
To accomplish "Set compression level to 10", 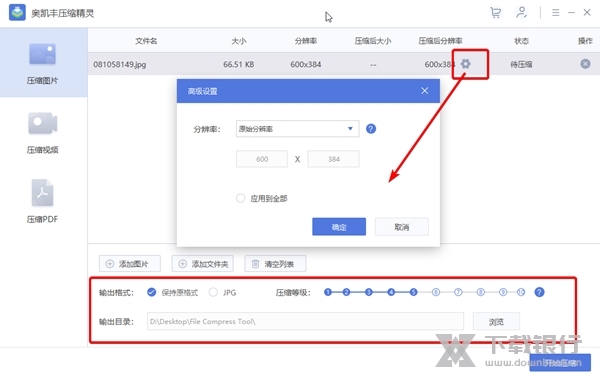I will pos(521,292).
